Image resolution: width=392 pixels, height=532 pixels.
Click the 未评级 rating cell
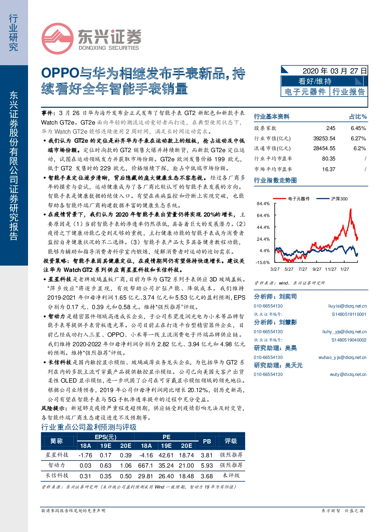pyautogui.click(x=231, y=475)
